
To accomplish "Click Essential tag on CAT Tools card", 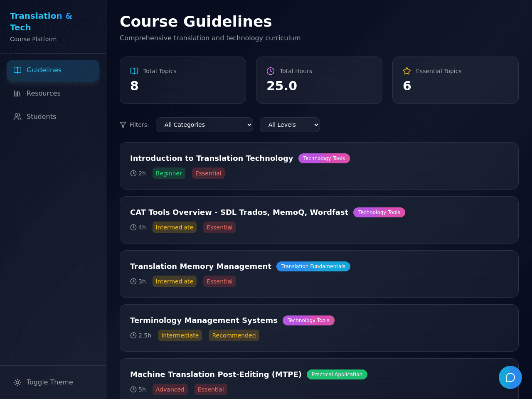I will click(219, 227).
